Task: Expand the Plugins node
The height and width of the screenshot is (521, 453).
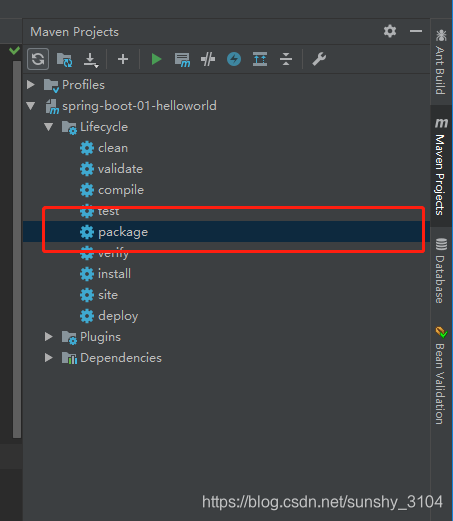Action: [49, 337]
